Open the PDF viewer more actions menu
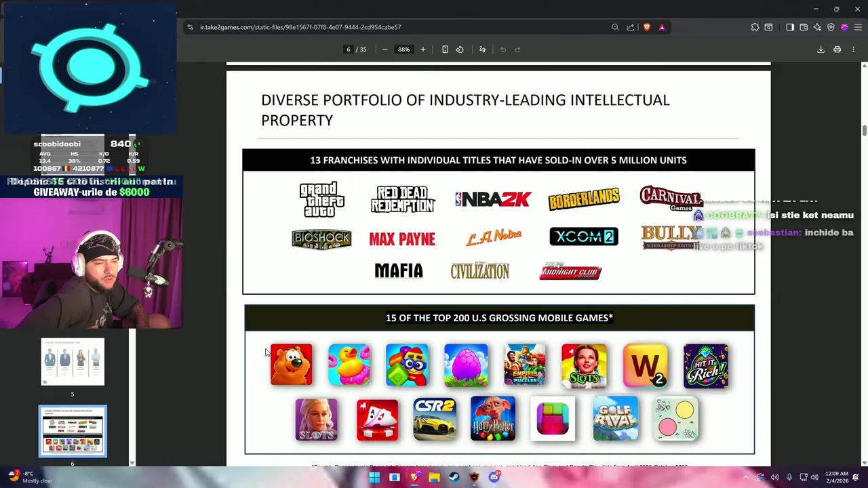The height and width of the screenshot is (488, 868). pyautogui.click(x=853, y=49)
